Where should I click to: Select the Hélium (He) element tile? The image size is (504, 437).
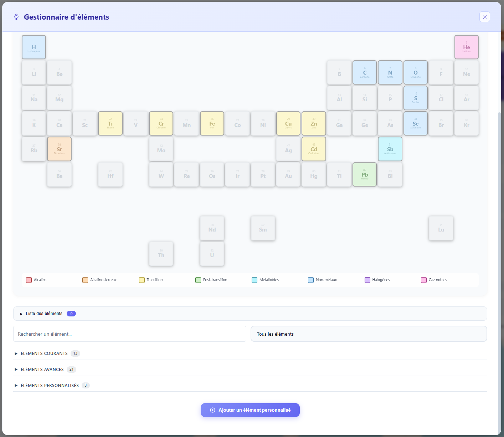click(x=466, y=47)
